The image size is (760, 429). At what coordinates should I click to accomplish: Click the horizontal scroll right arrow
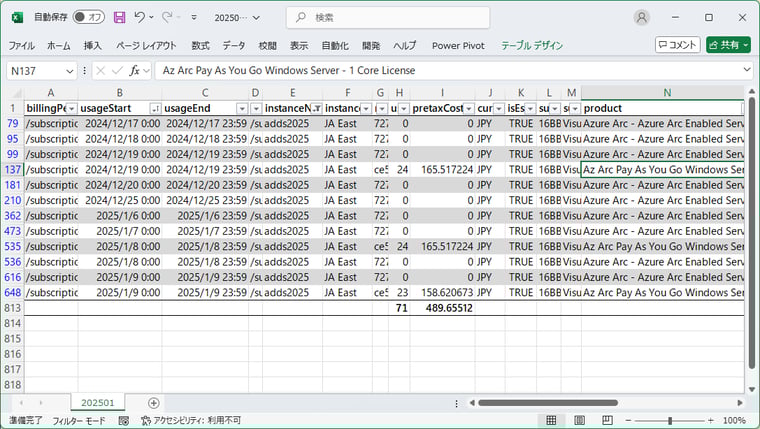(x=740, y=403)
